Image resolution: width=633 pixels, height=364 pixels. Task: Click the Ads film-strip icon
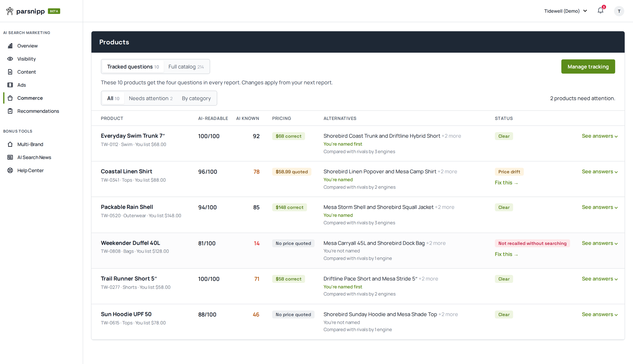[10, 85]
